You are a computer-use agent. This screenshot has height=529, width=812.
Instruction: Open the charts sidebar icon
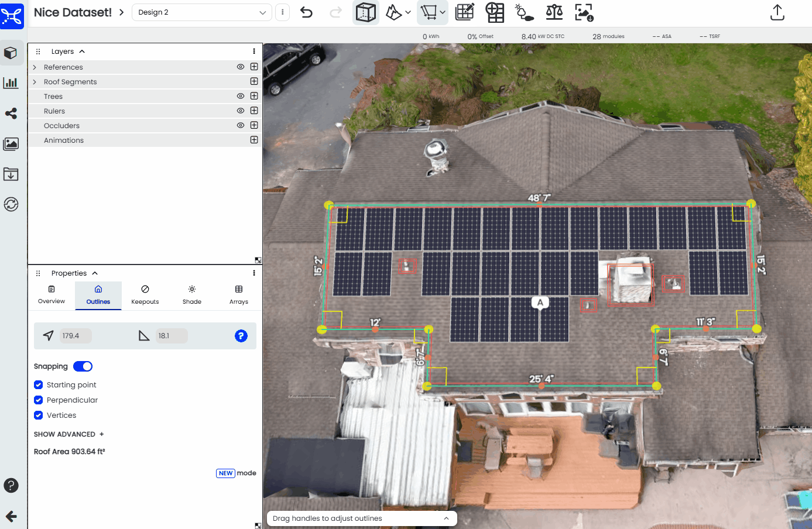pyautogui.click(x=11, y=83)
